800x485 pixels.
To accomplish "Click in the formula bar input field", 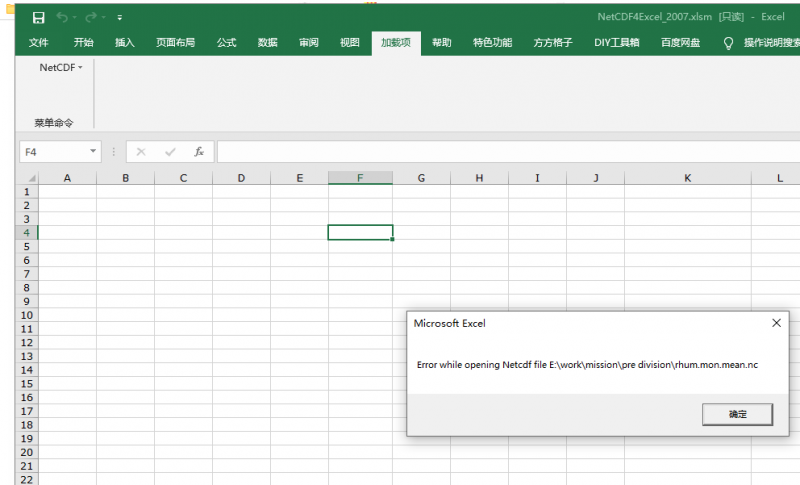I will point(500,152).
